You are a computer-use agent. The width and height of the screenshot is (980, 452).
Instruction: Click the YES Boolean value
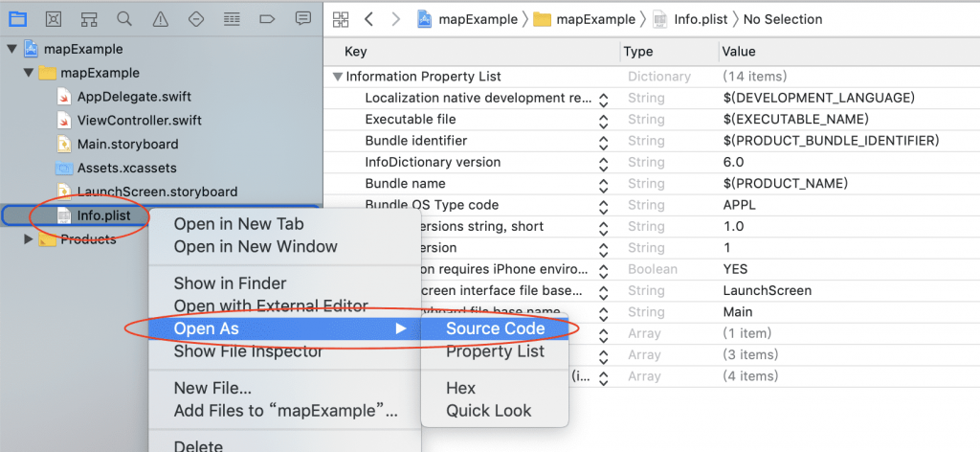point(735,269)
